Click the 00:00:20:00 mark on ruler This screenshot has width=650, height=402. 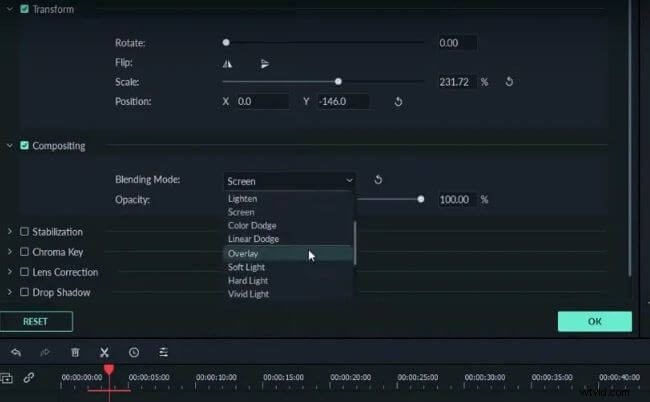click(x=350, y=378)
